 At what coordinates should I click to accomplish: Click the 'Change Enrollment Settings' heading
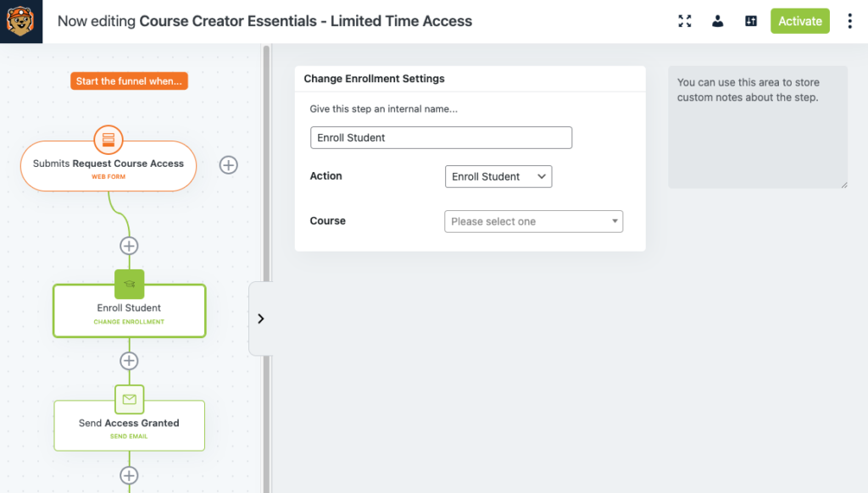(374, 79)
